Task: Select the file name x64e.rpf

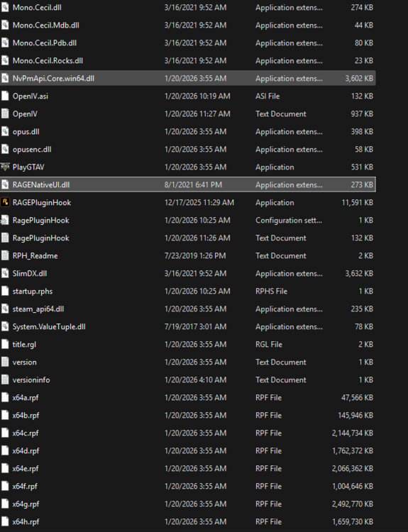Action: click(x=26, y=468)
